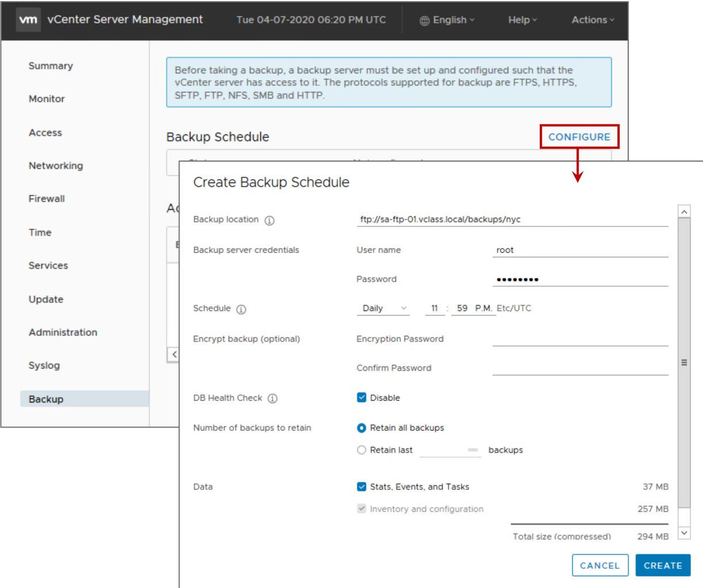
Task: Open the Summary section
Action: pyautogui.click(x=51, y=66)
